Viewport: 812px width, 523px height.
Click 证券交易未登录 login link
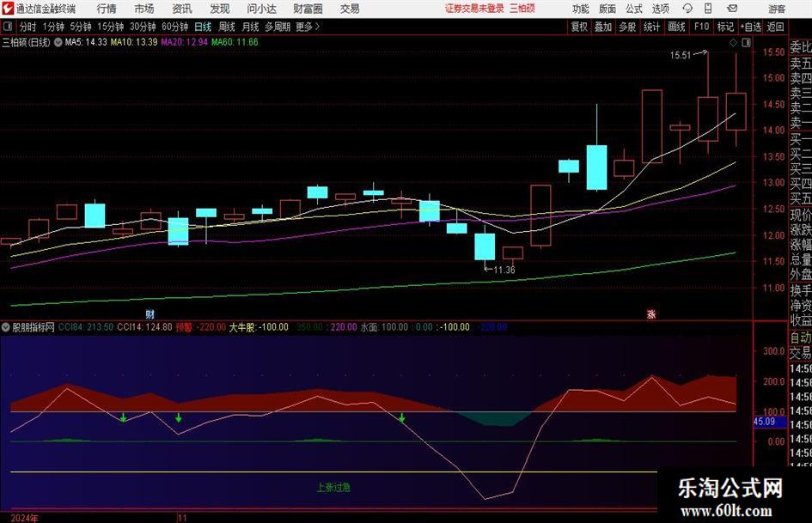click(474, 9)
